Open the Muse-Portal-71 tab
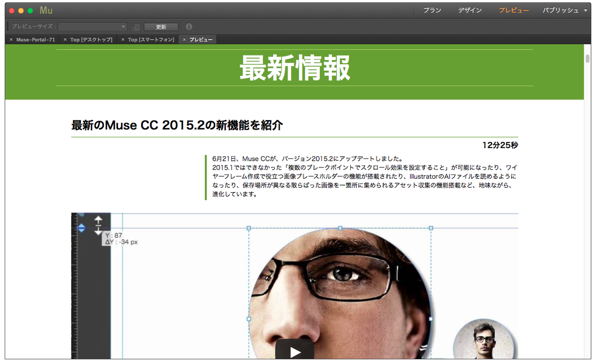The height and width of the screenshot is (364, 596). tap(36, 40)
